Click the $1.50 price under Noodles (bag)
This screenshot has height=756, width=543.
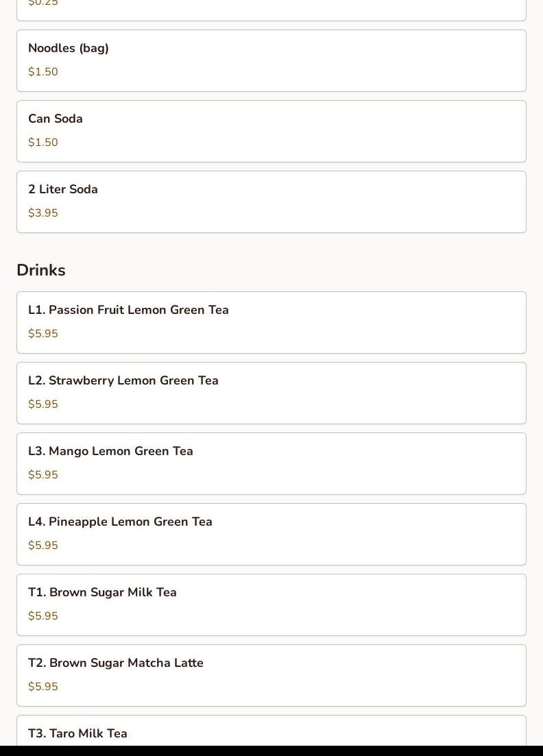tap(43, 72)
